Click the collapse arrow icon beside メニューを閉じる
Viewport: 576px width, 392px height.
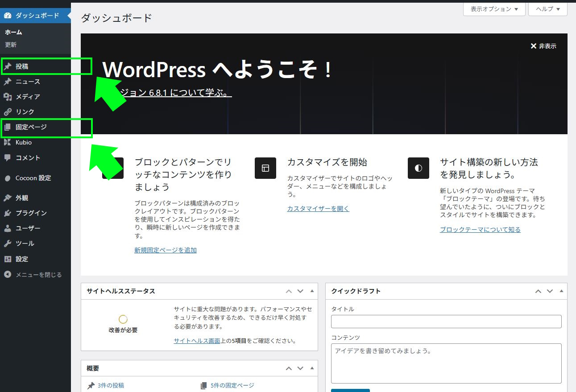coord(8,275)
